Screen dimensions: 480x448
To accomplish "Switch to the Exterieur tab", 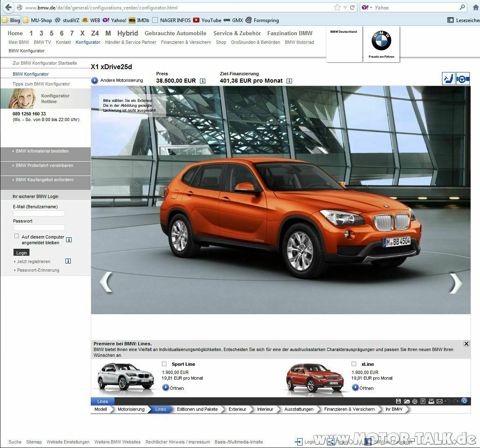I will (x=237, y=409).
